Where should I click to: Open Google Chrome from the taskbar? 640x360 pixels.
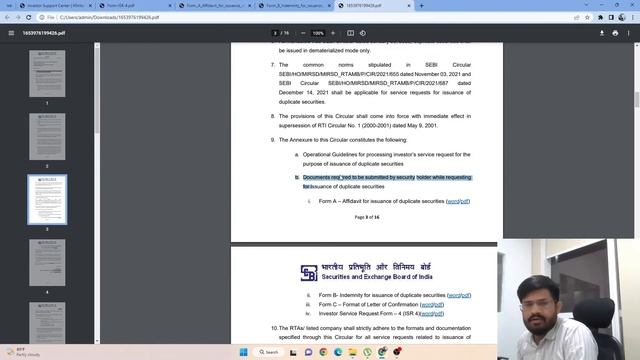click(323, 352)
